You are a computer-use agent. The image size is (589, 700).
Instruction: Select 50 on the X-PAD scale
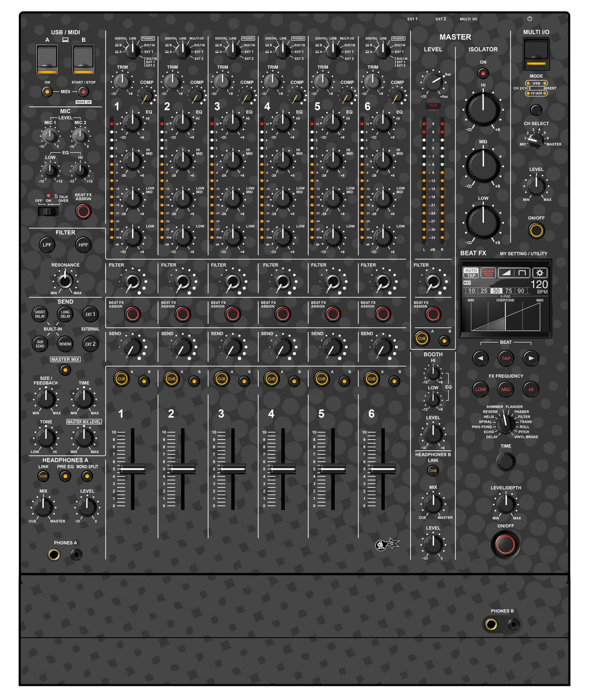click(x=496, y=291)
